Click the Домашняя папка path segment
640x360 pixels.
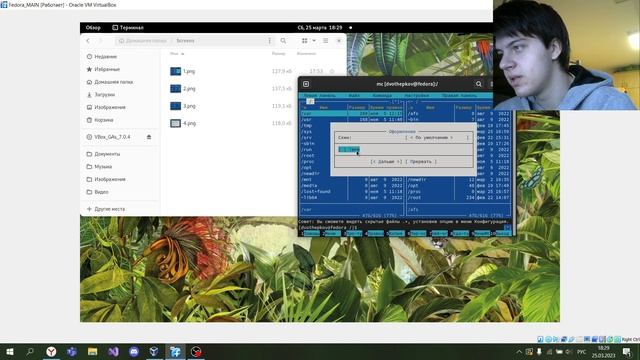pos(146,41)
